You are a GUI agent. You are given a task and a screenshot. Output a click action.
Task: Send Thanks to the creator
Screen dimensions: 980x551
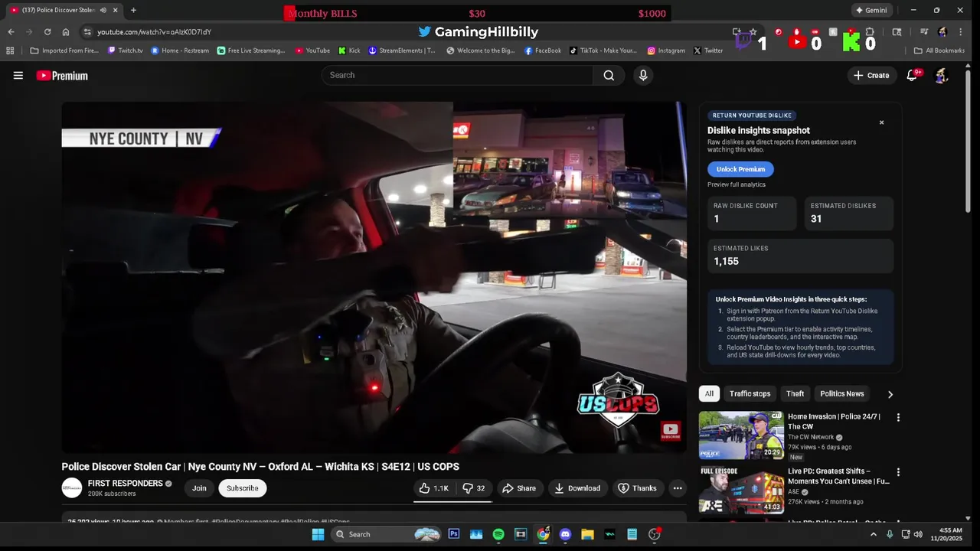[x=638, y=488]
